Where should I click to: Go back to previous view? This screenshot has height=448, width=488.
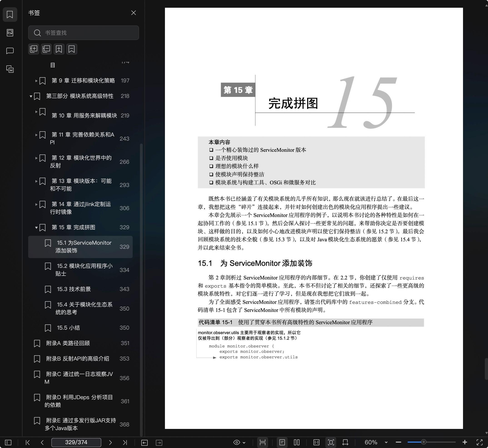[x=144, y=443]
